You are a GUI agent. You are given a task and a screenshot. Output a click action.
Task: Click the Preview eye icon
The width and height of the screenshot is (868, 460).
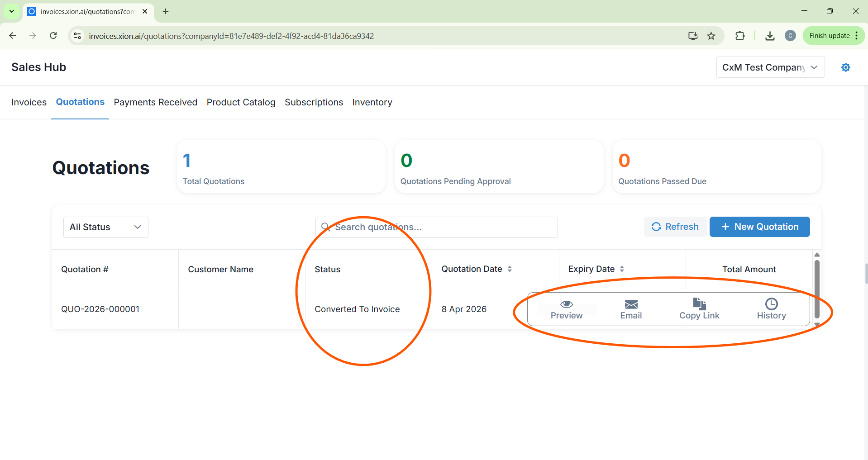pos(566,304)
